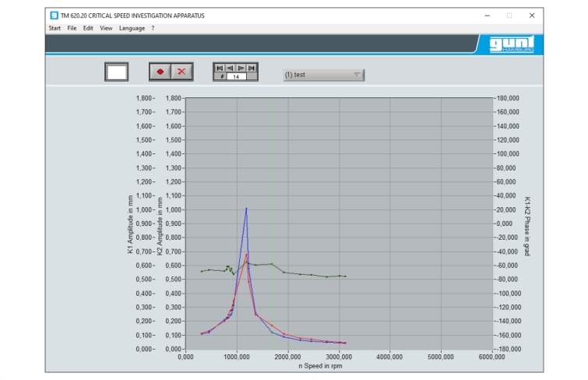Open the '(1) test' series dropdown
Image resolution: width=588 pixels, height=380 pixels.
click(x=324, y=75)
